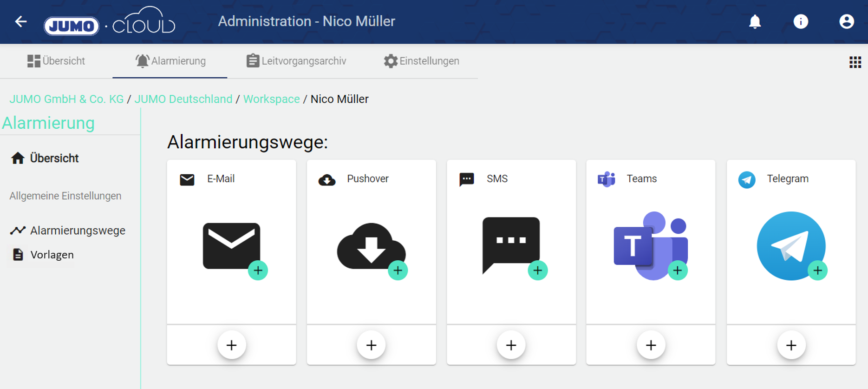This screenshot has width=868, height=389.
Task: Follow the JUMO GmbH & Co. KG breadcrumb
Action: pos(66,99)
